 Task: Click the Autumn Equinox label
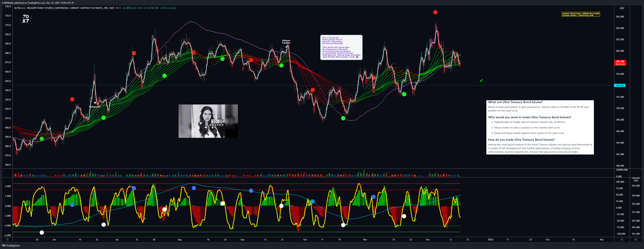tap(286, 42)
